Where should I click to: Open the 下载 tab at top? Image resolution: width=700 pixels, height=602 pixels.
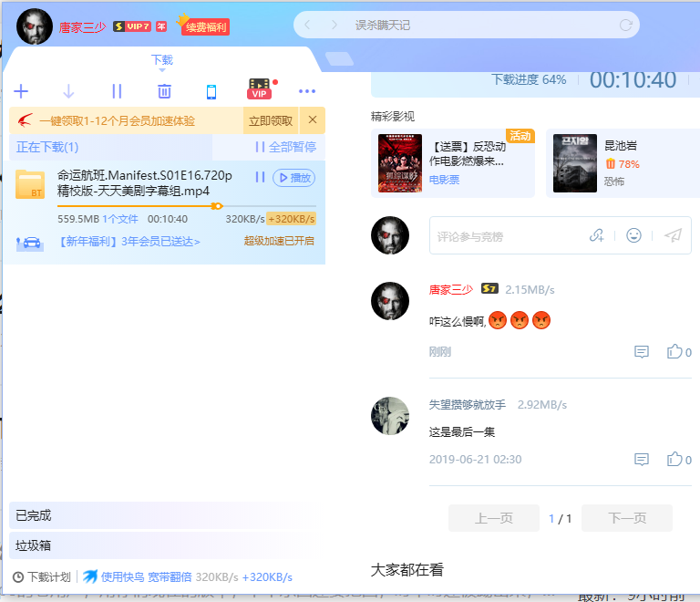click(161, 60)
